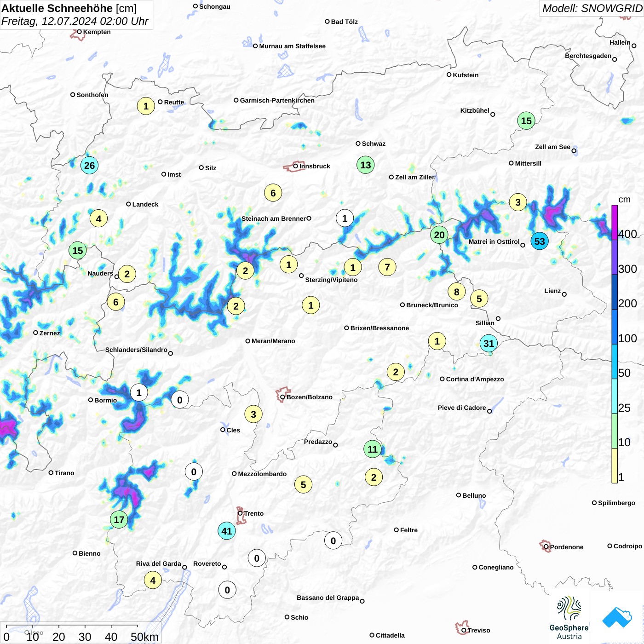Select the 17 cm station marker
644x644 pixels.
coord(119,520)
